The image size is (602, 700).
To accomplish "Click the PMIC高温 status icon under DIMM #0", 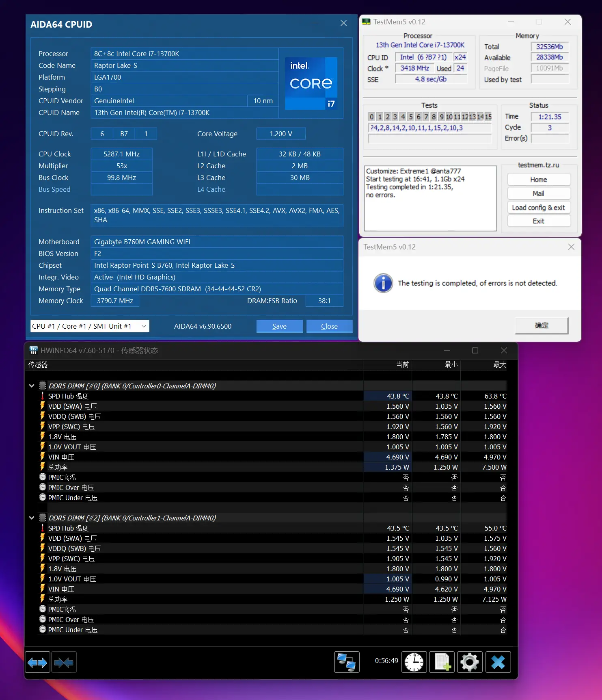I will [x=43, y=477].
